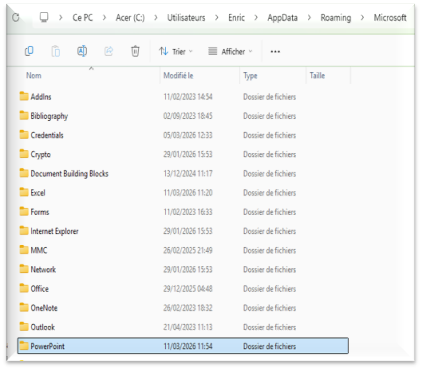Click the PowerPoint folder icon
This screenshot has width=422, height=370.
(24, 346)
